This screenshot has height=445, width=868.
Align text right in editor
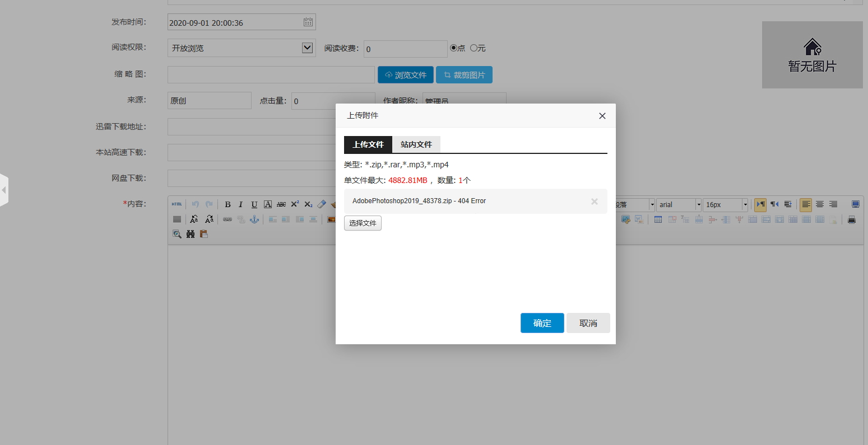click(x=833, y=204)
